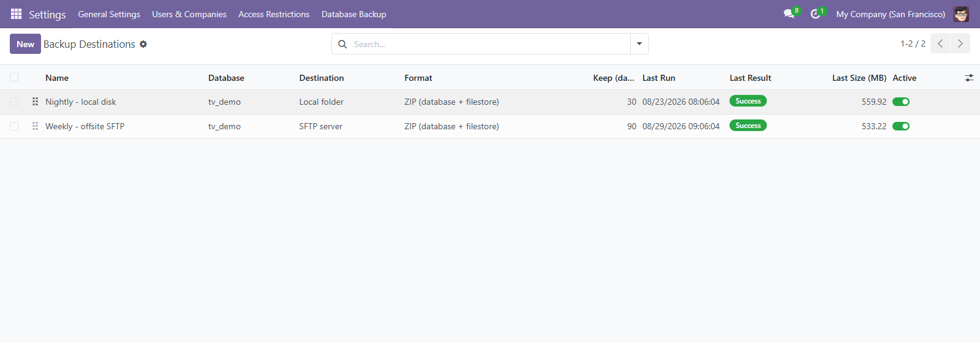Viewport: 980px width, 343px height.
Task: Click the Success badge for Weekly backup
Action: [748, 126]
